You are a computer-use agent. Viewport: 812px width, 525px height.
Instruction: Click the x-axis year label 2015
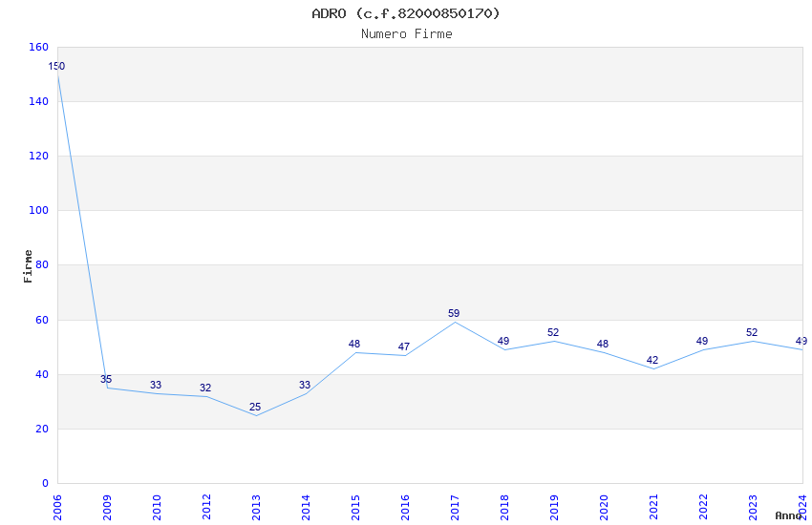click(355, 508)
